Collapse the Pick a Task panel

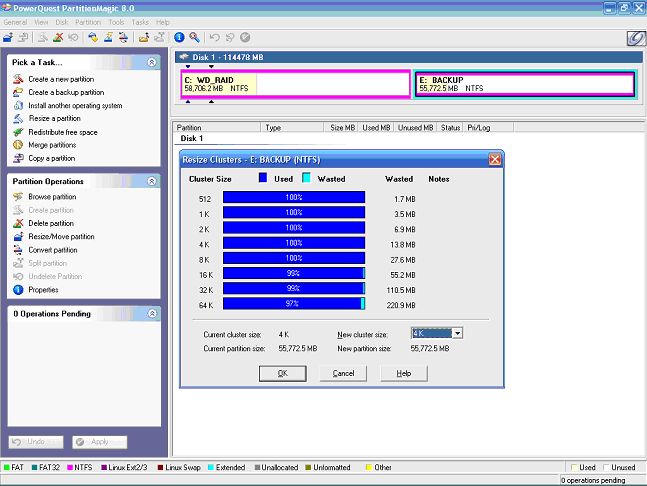click(151, 62)
